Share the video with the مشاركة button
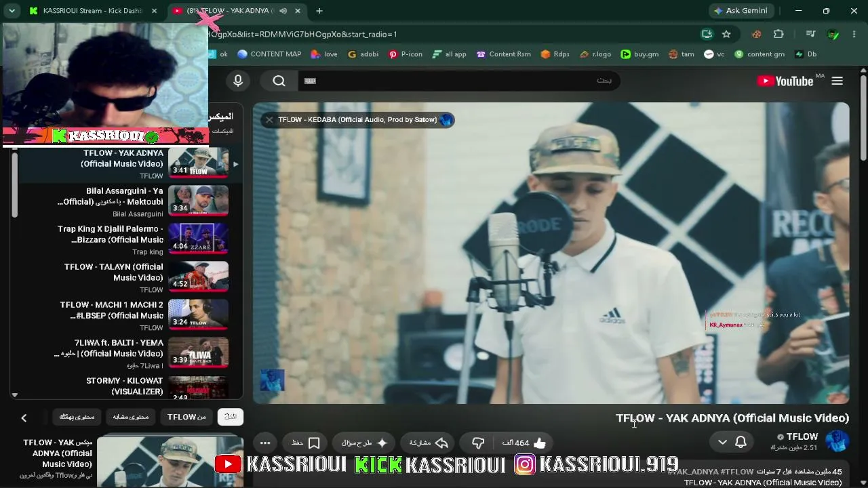The width and height of the screenshot is (868, 488). coord(429,443)
